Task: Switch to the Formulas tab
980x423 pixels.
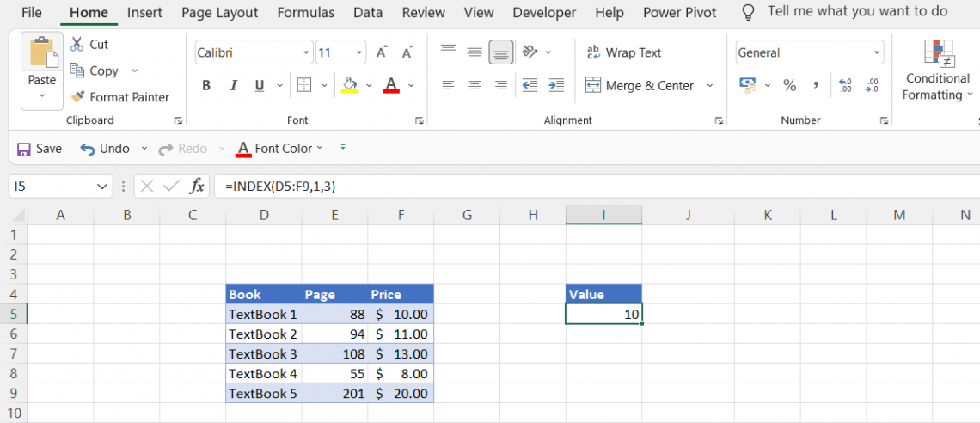Action: [307, 12]
